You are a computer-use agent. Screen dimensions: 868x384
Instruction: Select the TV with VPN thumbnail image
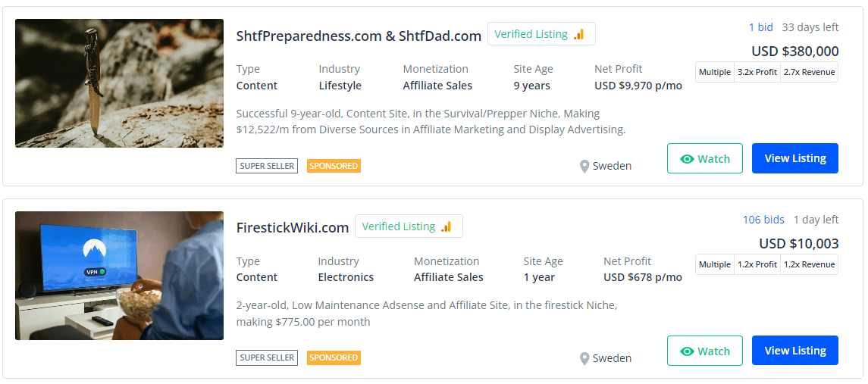point(119,276)
